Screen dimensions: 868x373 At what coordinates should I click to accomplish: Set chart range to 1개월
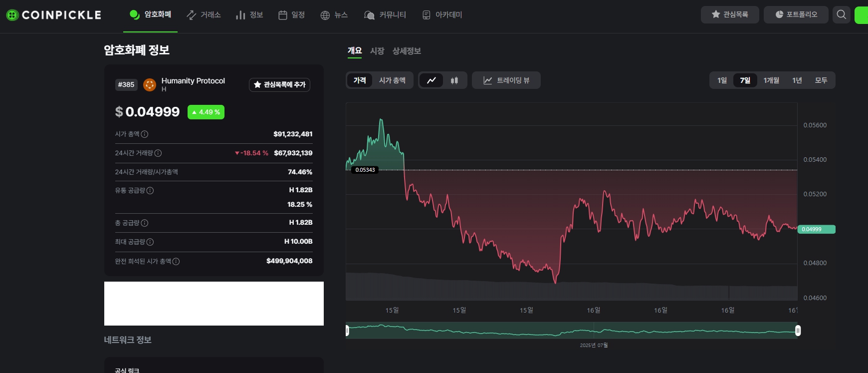[x=771, y=80]
